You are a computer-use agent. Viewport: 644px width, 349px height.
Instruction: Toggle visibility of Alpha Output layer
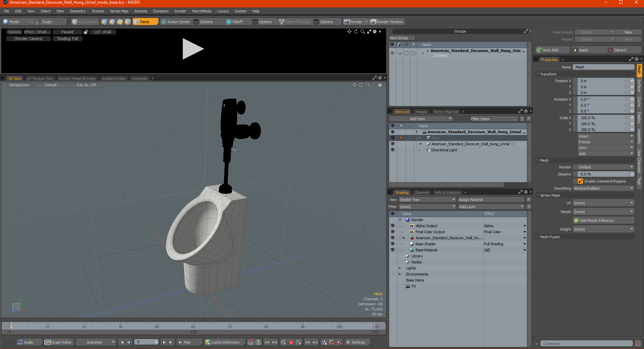[392, 226]
